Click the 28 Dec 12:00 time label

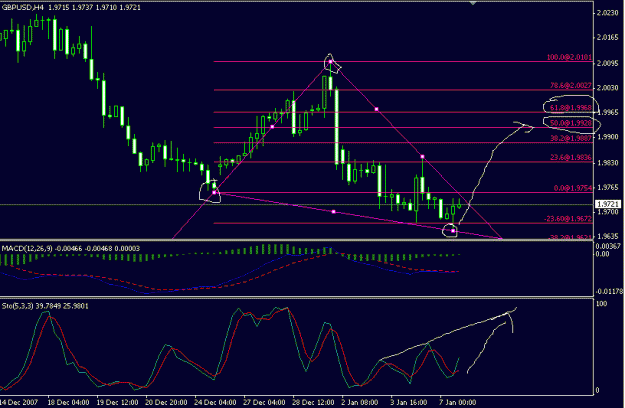pyautogui.click(x=313, y=402)
